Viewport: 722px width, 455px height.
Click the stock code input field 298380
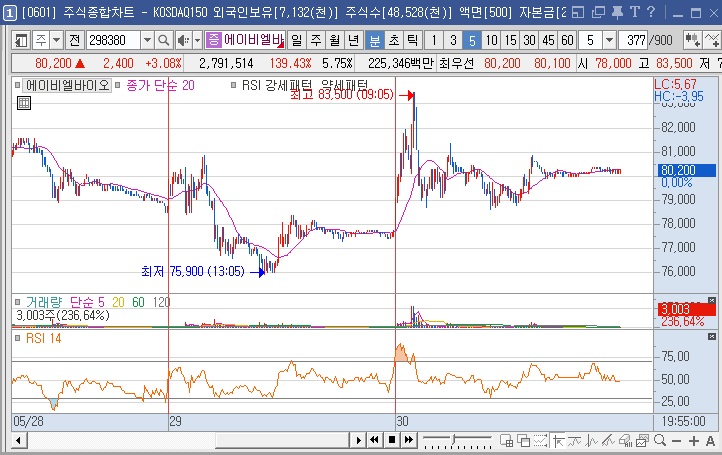click(x=113, y=41)
